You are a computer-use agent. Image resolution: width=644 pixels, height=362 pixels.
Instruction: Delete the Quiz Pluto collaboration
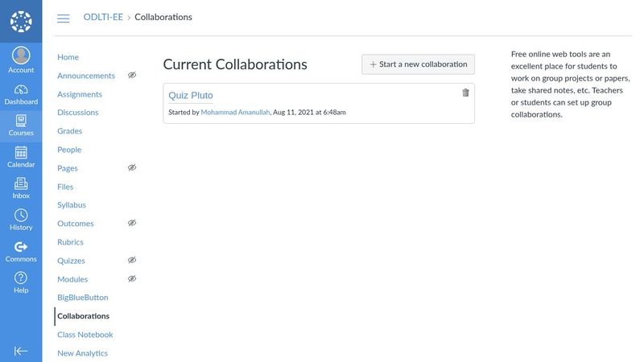coord(465,93)
